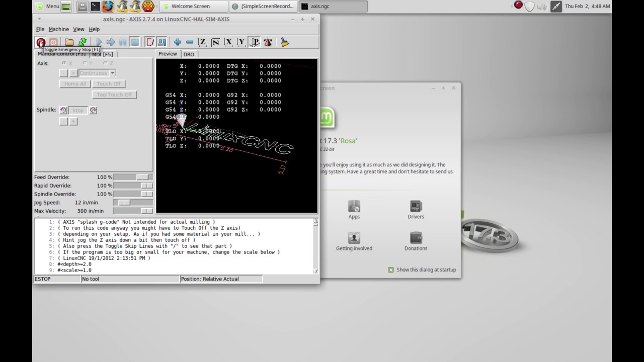
Task: Click the spindle Stop button
Action: tap(77, 110)
